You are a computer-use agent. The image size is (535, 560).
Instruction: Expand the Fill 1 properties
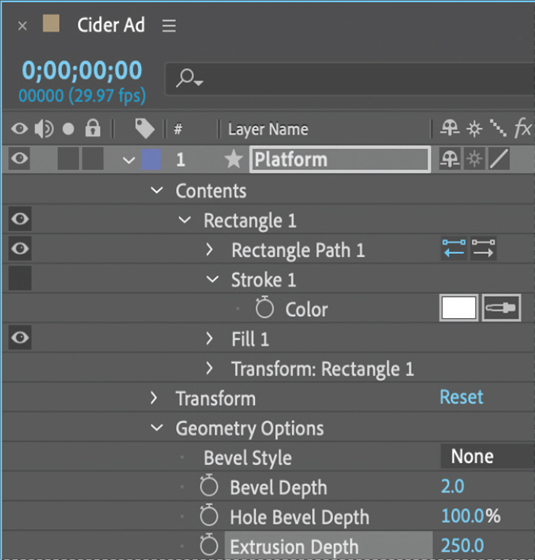(210, 338)
